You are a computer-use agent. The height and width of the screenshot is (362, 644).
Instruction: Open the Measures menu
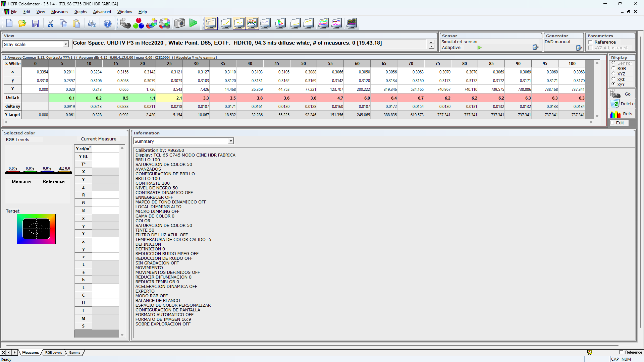tap(60, 12)
